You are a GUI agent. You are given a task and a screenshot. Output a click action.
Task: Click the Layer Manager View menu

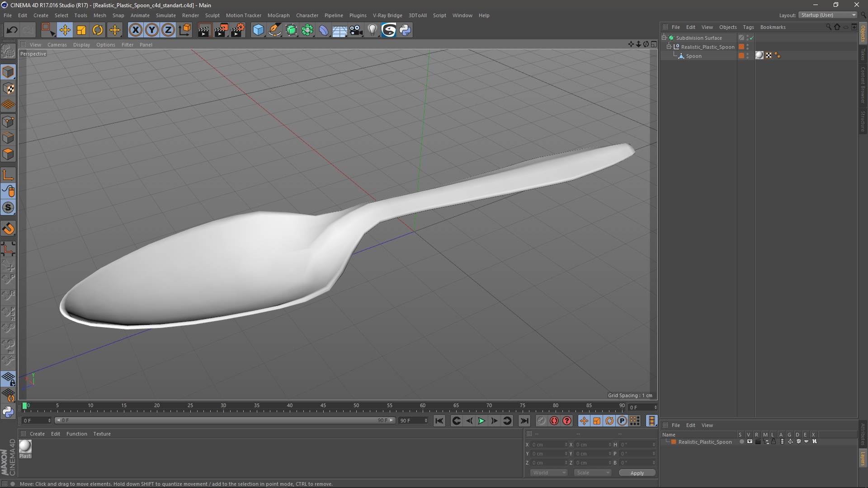pyautogui.click(x=707, y=425)
